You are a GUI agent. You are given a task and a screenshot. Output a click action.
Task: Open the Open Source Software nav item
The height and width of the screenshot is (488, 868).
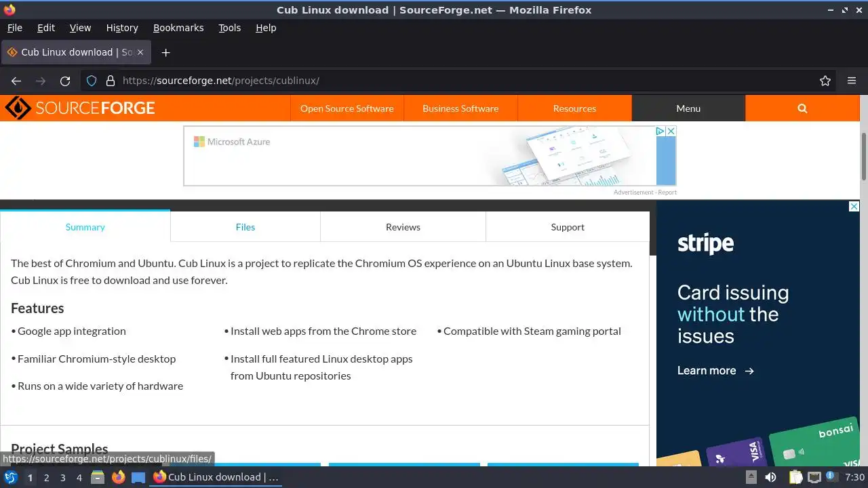click(x=347, y=108)
